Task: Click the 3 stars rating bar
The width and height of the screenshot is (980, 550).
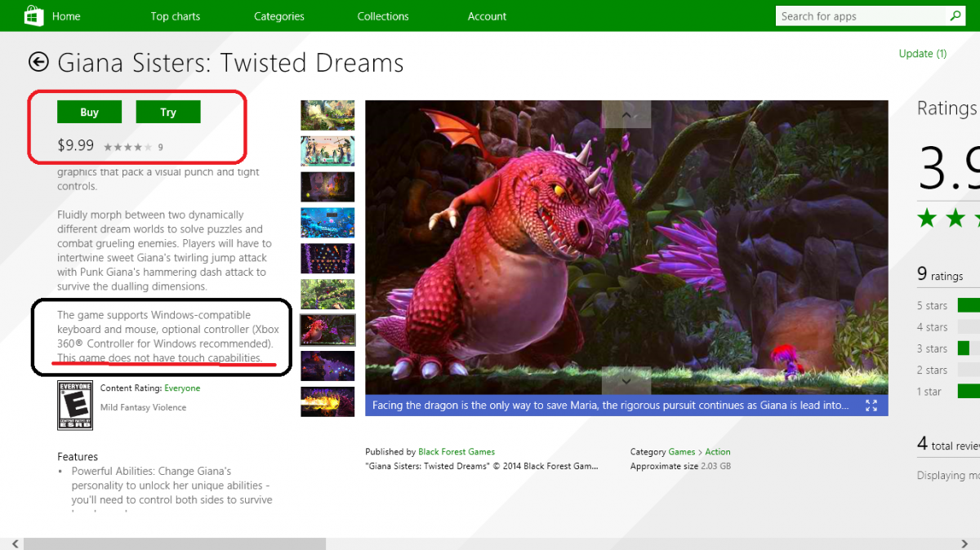Action: point(969,348)
